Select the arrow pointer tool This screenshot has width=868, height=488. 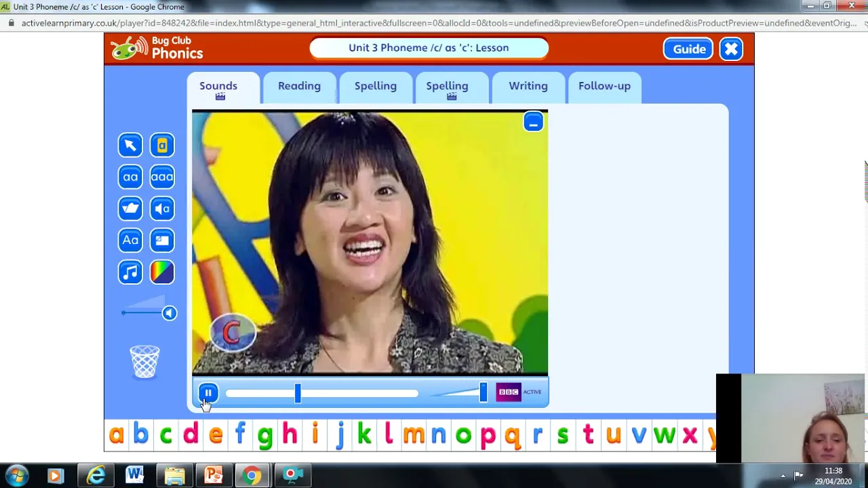[x=130, y=145]
